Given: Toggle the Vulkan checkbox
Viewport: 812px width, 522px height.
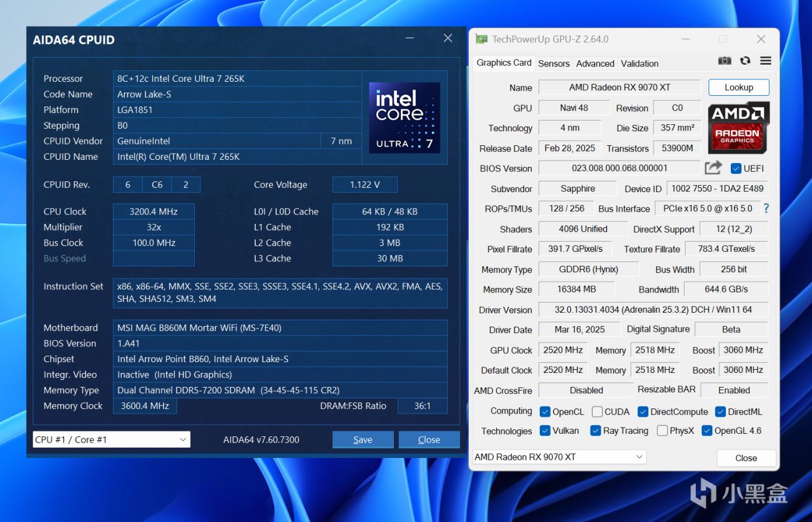Looking at the screenshot, I should pyautogui.click(x=545, y=431).
